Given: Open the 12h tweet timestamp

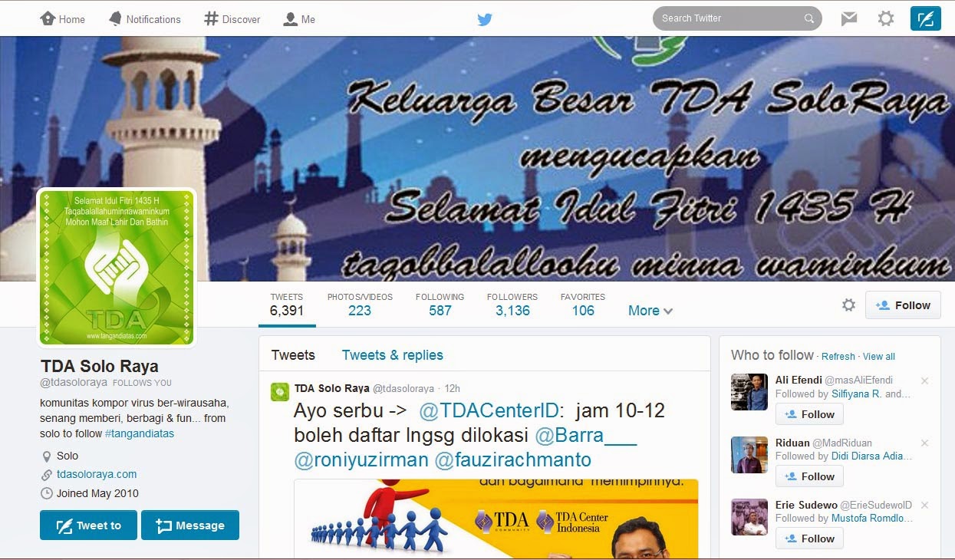Looking at the screenshot, I should point(452,389).
